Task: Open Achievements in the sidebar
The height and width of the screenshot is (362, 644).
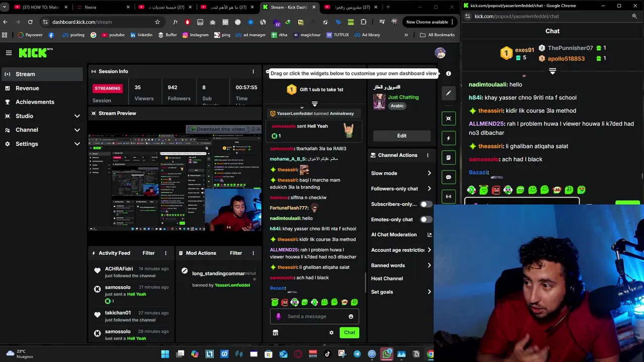Action: point(41,102)
